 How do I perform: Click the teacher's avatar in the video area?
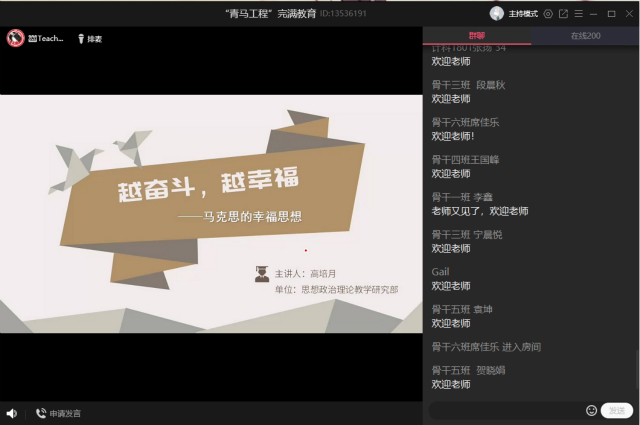pos(16,38)
